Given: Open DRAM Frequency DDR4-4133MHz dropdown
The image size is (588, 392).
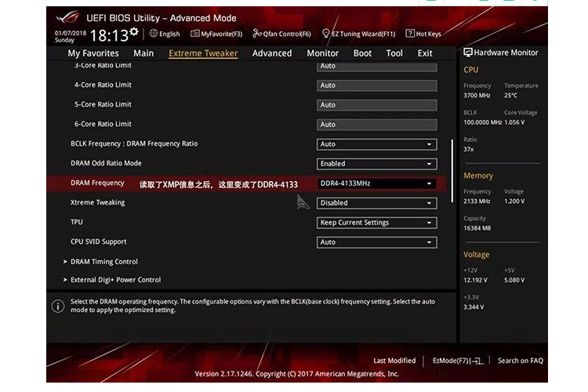Looking at the screenshot, I should [376, 183].
